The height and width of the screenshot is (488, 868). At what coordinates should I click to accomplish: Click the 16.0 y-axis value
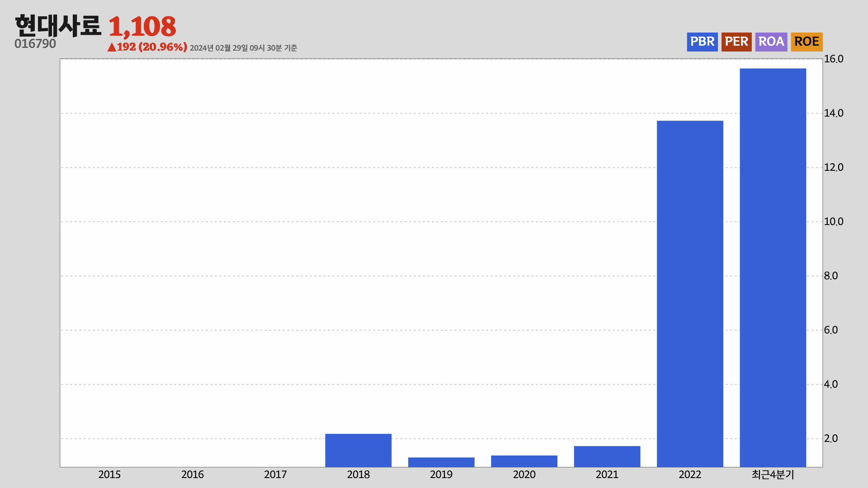pos(834,59)
